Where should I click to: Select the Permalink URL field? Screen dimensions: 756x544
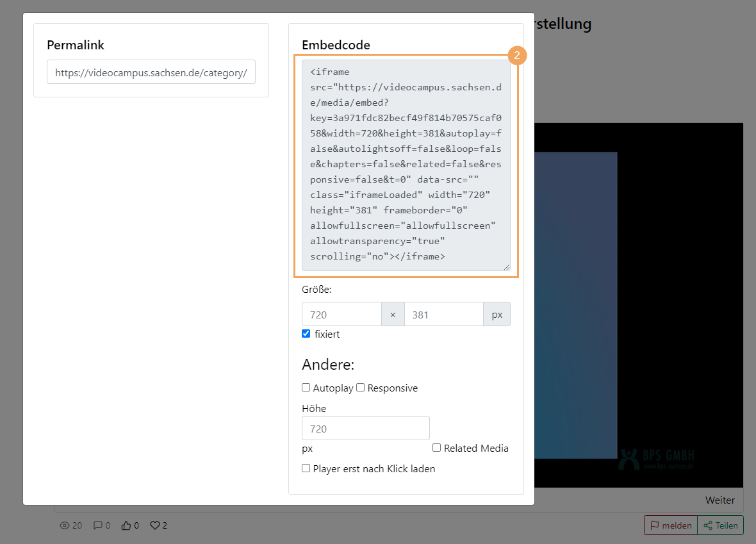tap(151, 72)
